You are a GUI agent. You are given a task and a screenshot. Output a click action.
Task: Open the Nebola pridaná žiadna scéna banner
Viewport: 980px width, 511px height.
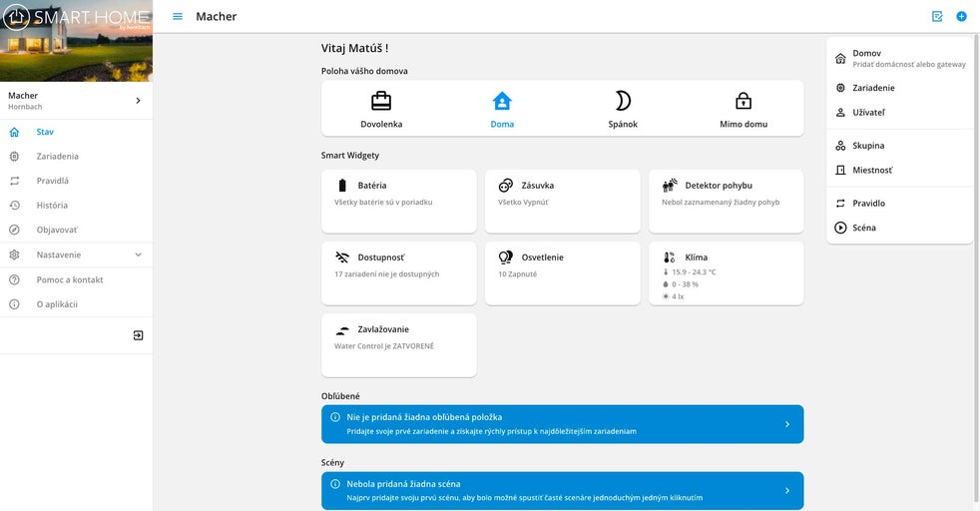pos(563,490)
